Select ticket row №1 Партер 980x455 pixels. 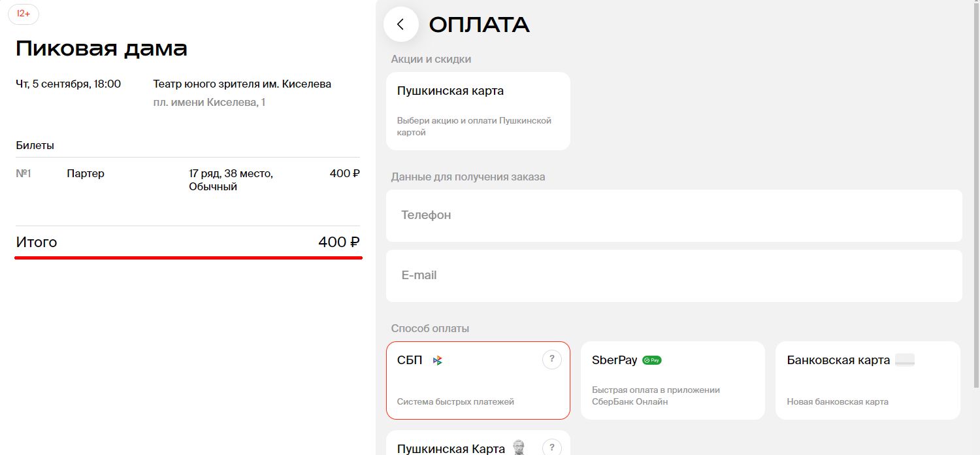(x=188, y=180)
